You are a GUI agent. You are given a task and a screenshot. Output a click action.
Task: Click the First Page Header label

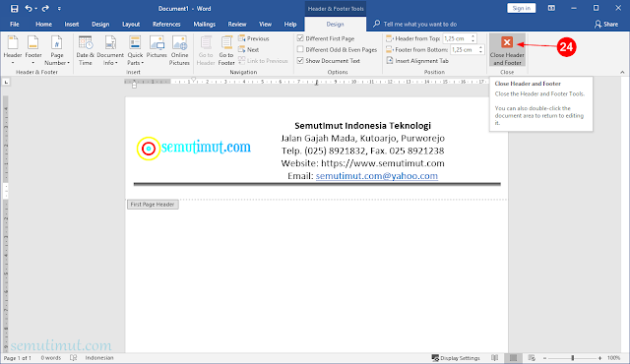click(x=153, y=205)
